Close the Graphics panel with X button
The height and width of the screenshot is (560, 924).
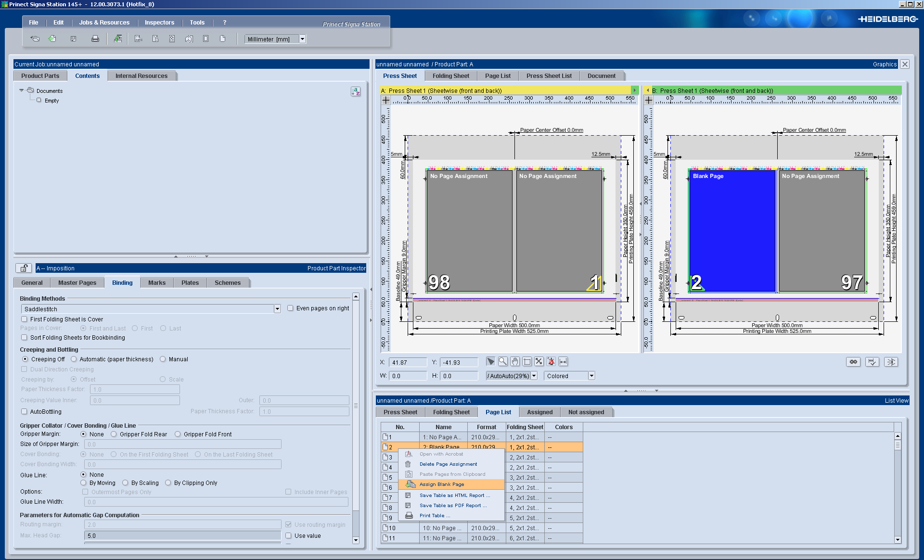905,64
